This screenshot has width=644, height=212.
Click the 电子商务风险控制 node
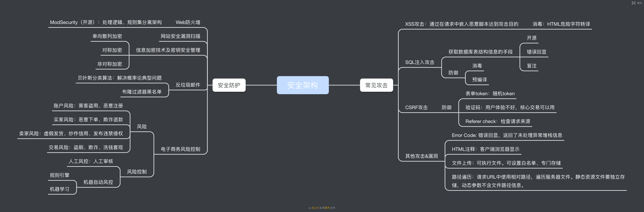tap(180, 149)
